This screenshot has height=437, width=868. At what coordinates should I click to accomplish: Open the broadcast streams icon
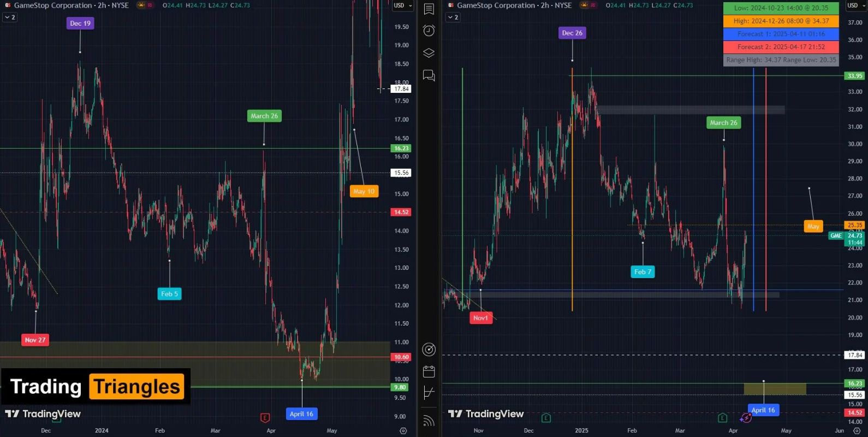click(x=429, y=420)
